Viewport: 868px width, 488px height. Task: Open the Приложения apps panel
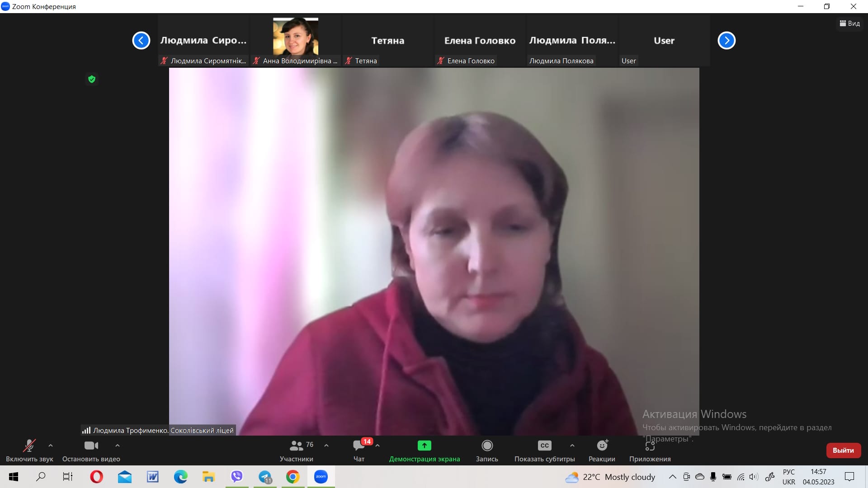point(650,451)
